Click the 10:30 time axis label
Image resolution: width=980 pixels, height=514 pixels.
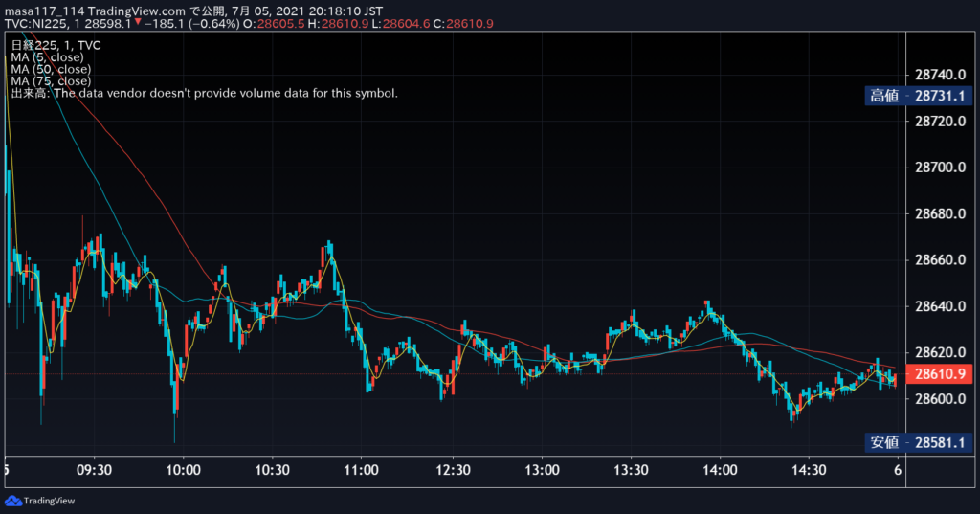(x=273, y=470)
